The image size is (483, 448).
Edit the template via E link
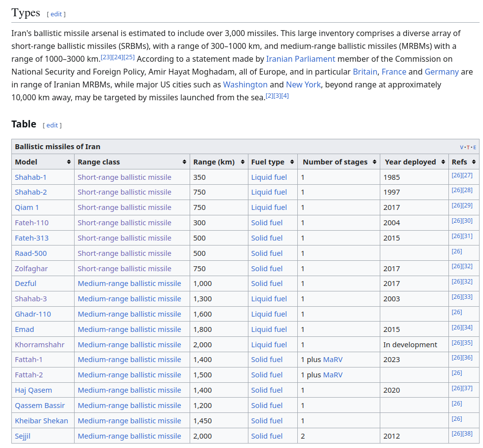[475, 147]
